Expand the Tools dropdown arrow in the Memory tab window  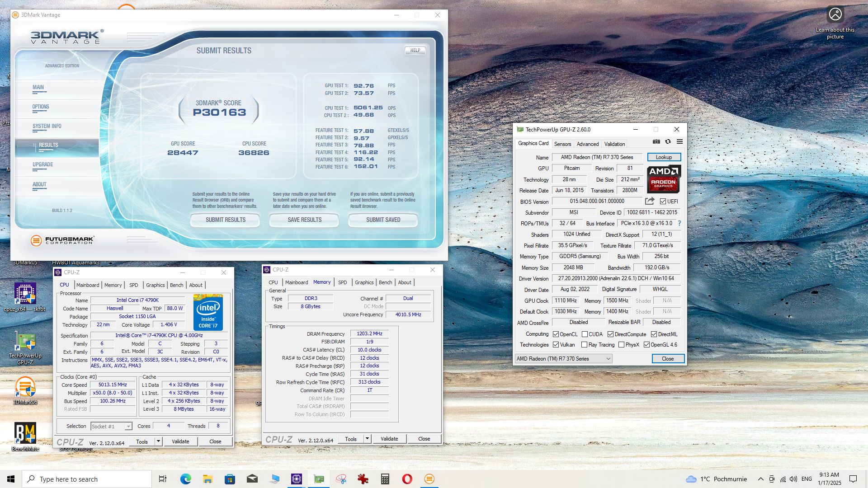(x=367, y=439)
